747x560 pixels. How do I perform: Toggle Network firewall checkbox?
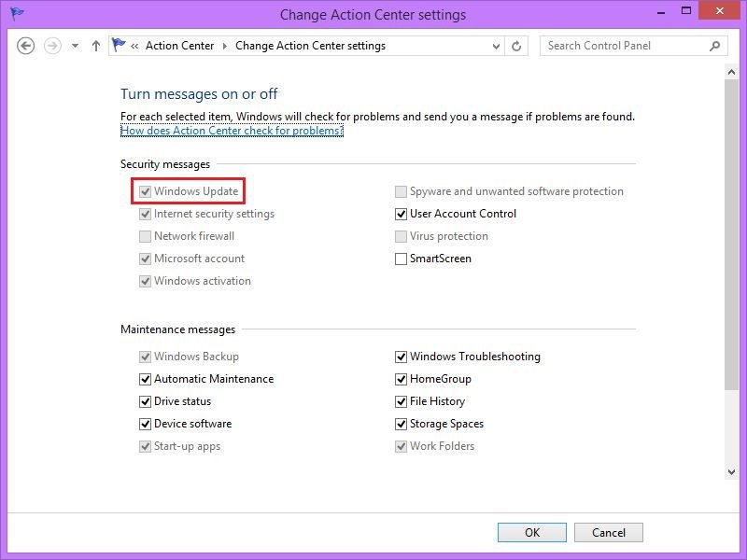click(x=145, y=236)
